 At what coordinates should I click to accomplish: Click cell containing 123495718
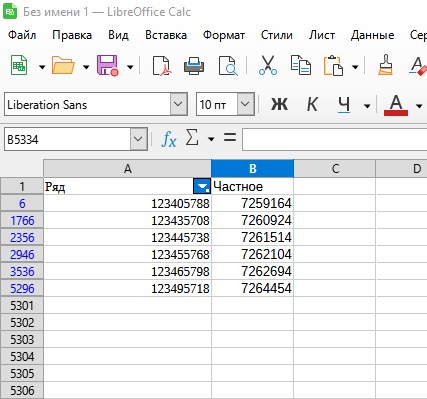pyautogui.click(x=127, y=288)
